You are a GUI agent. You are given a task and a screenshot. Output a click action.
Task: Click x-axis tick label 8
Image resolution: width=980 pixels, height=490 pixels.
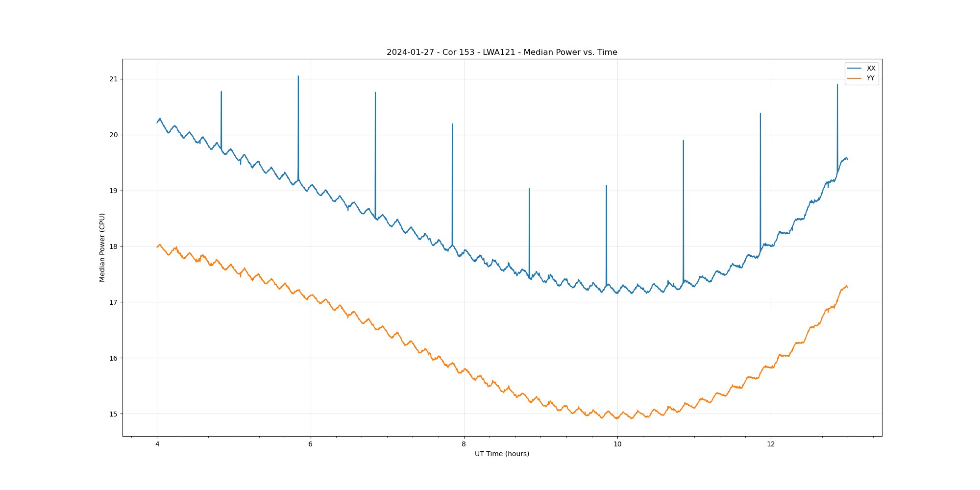(x=464, y=444)
